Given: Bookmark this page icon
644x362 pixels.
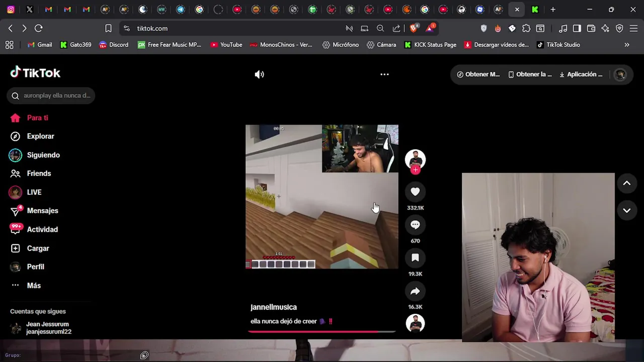Looking at the screenshot, I should (108, 28).
